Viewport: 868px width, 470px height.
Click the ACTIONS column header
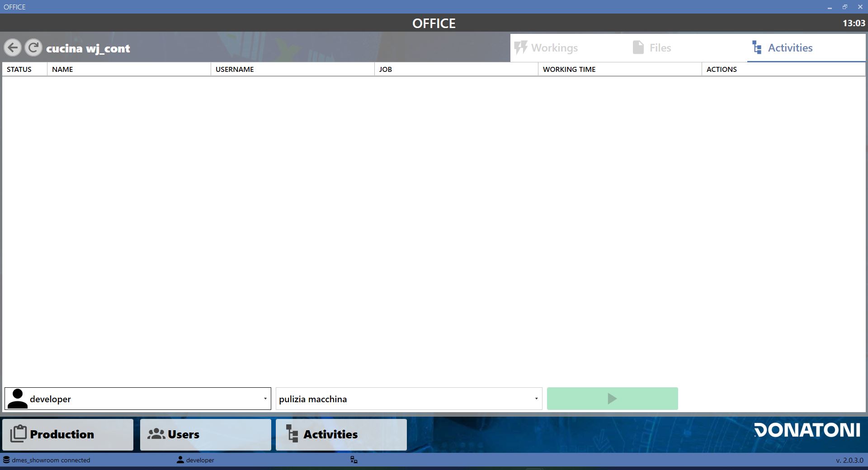pyautogui.click(x=783, y=69)
